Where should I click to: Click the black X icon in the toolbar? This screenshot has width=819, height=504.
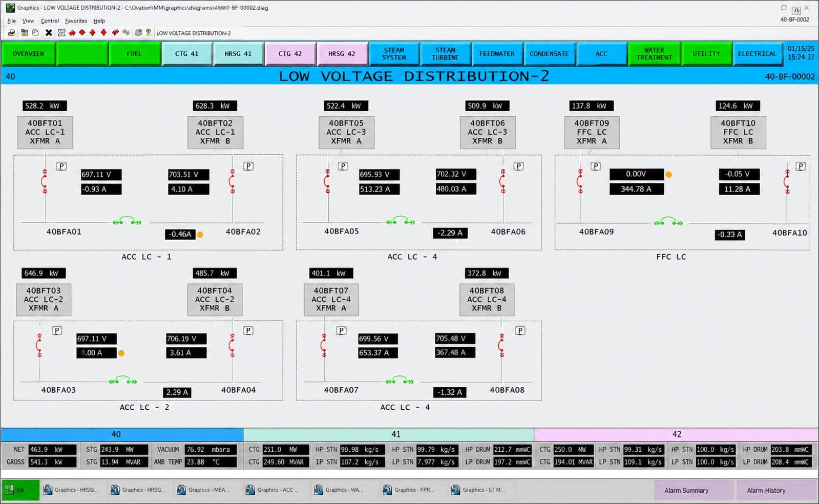(49, 33)
